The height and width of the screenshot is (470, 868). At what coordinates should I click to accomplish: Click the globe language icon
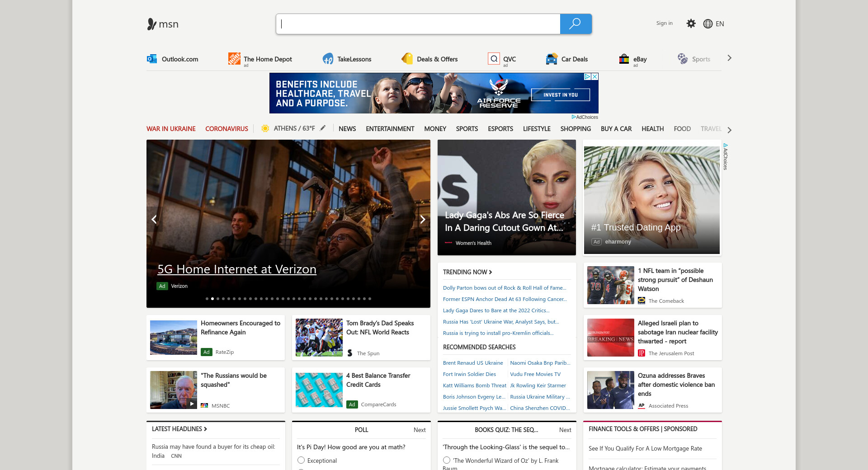coord(708,24)
